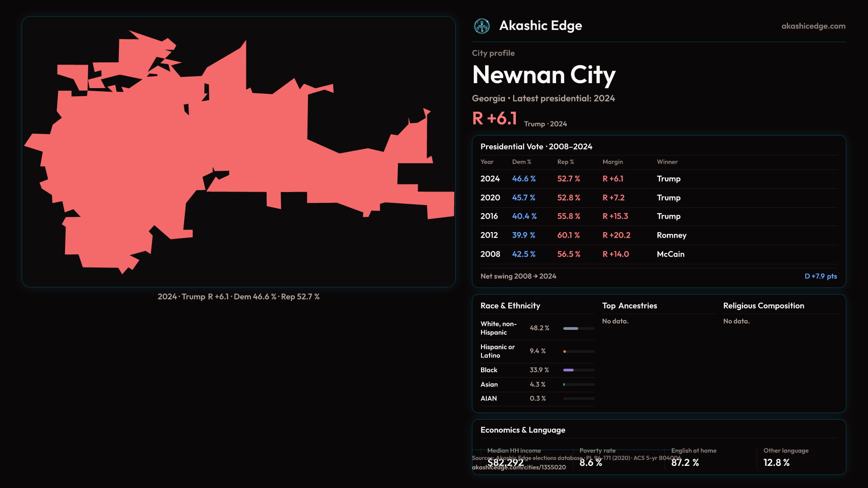
Task: Click the Median HH income value
Action: click(x=505, y=463)
